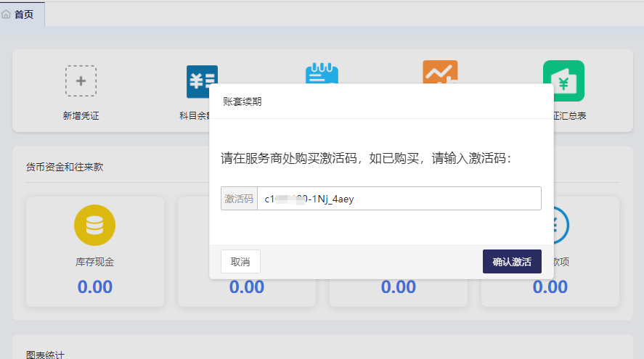
Task: Click the 货币资金和往来款 section heading
Action: coord(65,167)
